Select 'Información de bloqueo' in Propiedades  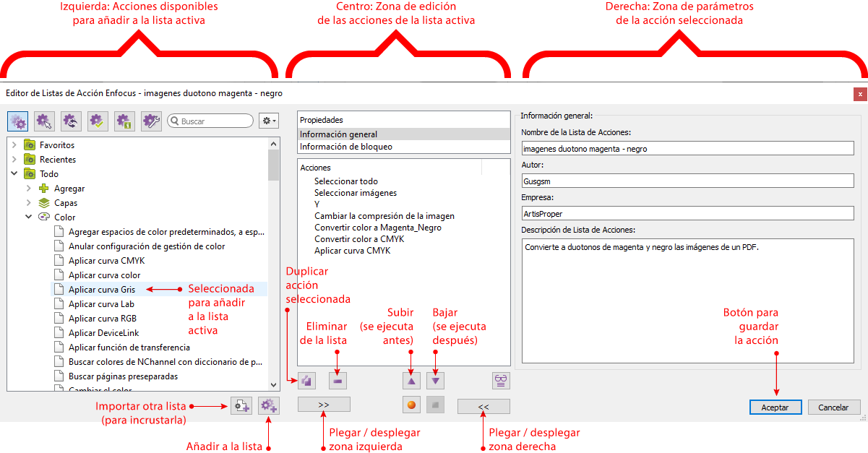[x=403, y=147]
